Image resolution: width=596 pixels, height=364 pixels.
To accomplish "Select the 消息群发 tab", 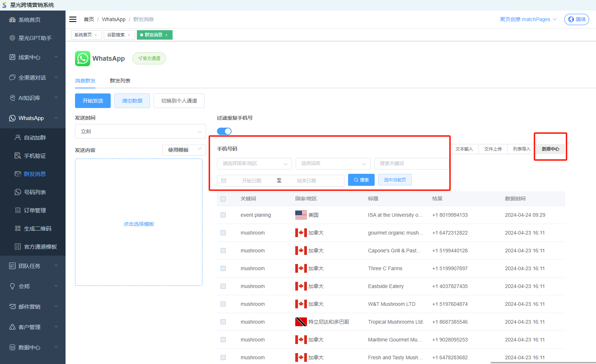I will 85,81.
